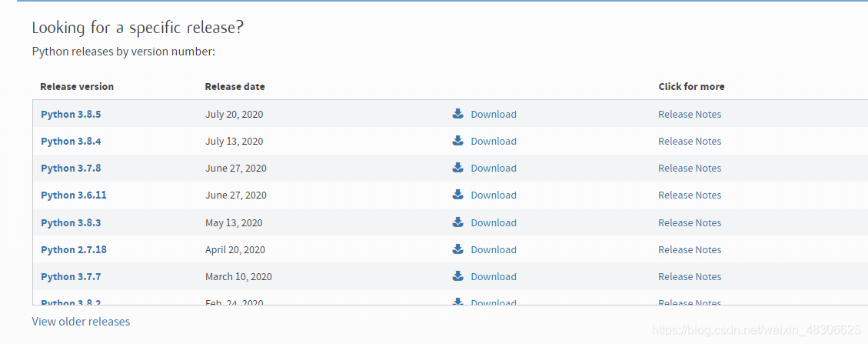View Release Notes for Python 3.8.5
The image size is (868, 344).
[x=690, y=114]
